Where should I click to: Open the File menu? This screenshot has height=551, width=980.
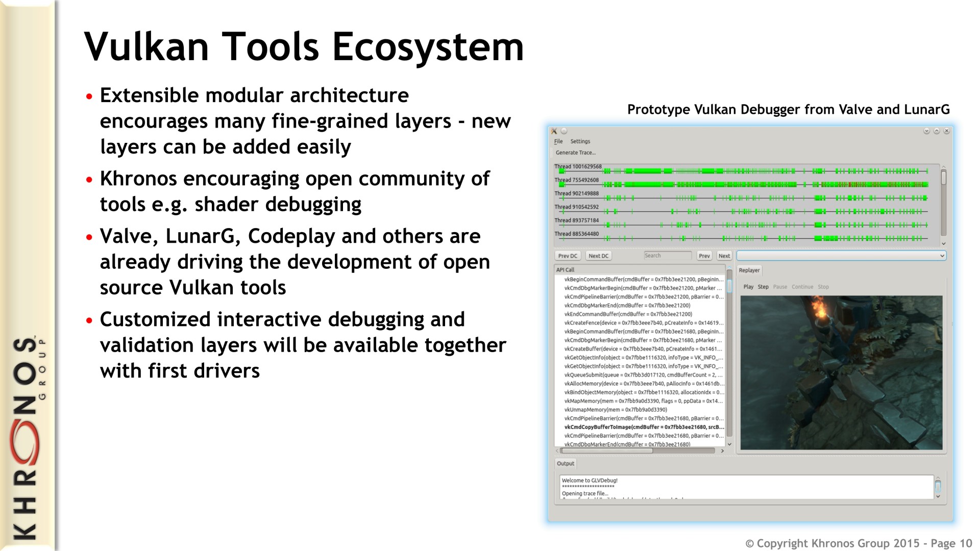(x=558, y=141)
